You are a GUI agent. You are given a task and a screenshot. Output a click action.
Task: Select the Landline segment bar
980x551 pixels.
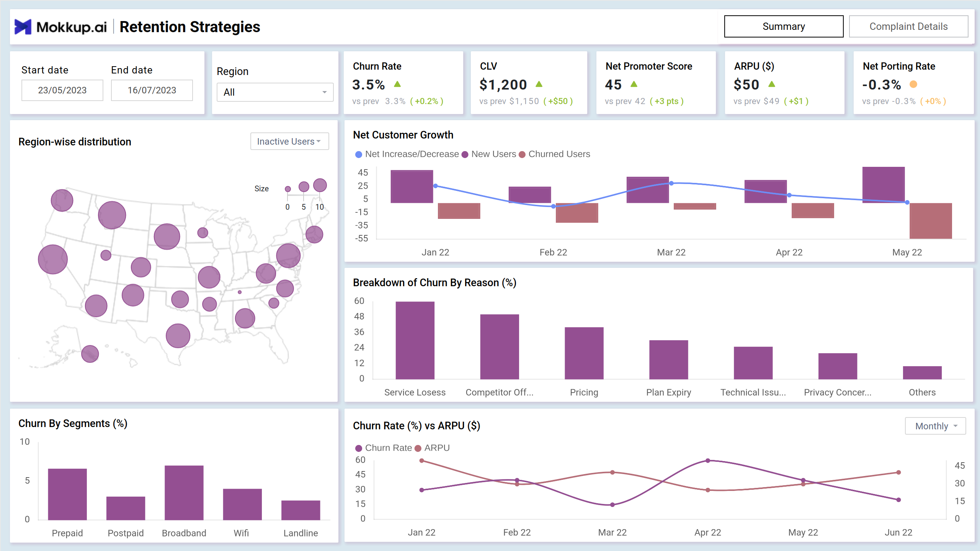coord(301,510)
